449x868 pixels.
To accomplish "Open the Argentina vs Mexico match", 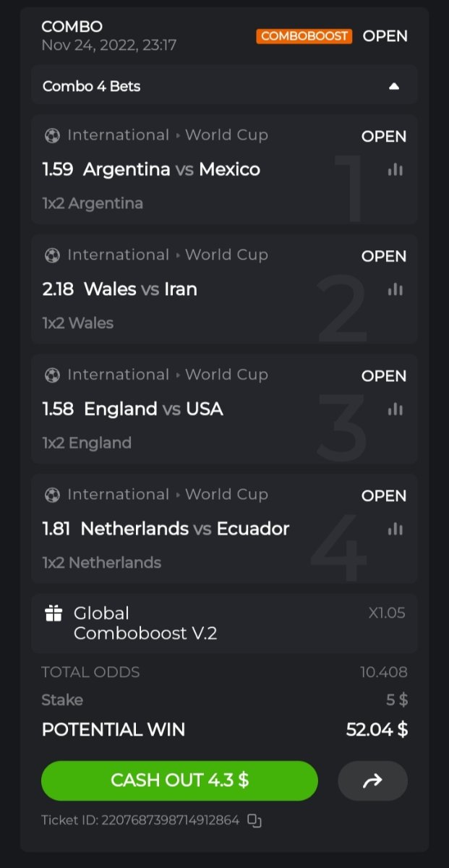I will 171,169.
